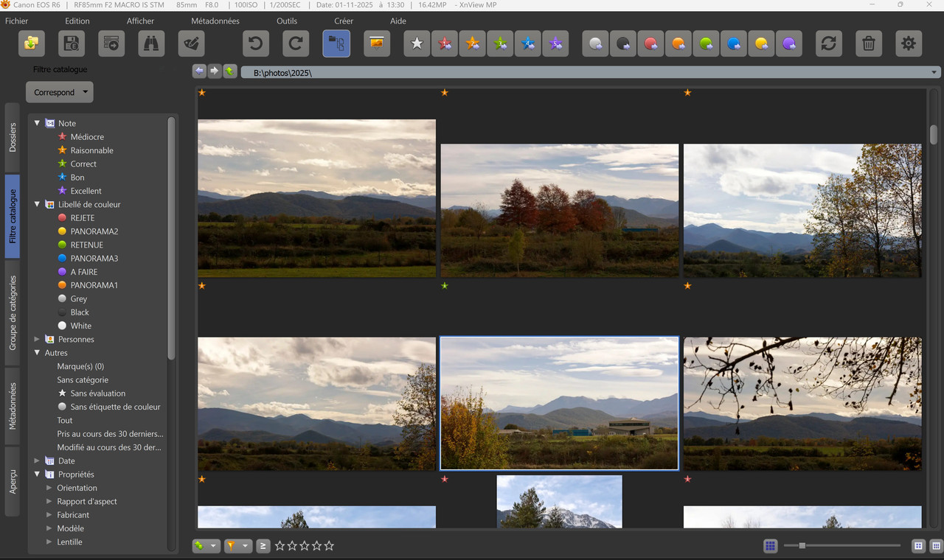The height and width of the screenshot is (560, 944).
Task: Filter by RETENUE color label
Action: (87, 245)
